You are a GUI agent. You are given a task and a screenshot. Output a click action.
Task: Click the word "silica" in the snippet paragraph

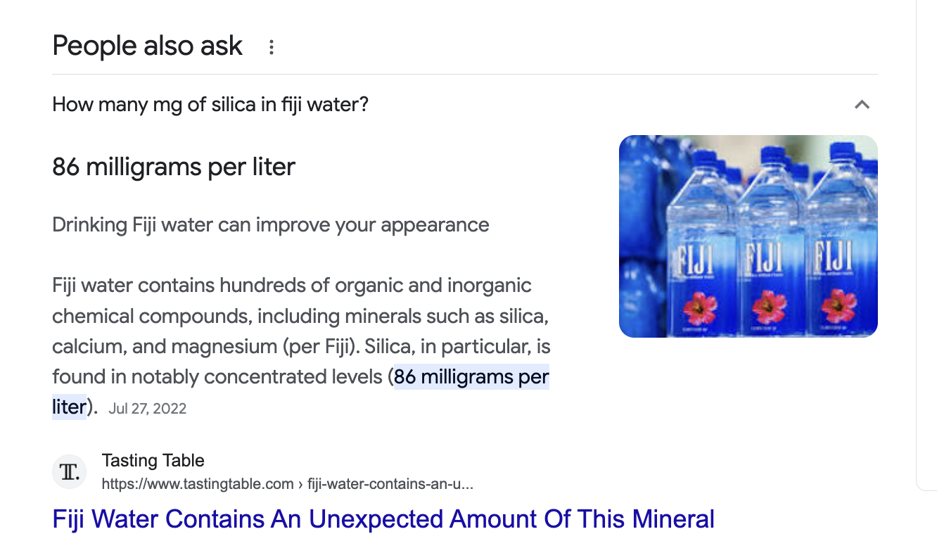point(517,317)
